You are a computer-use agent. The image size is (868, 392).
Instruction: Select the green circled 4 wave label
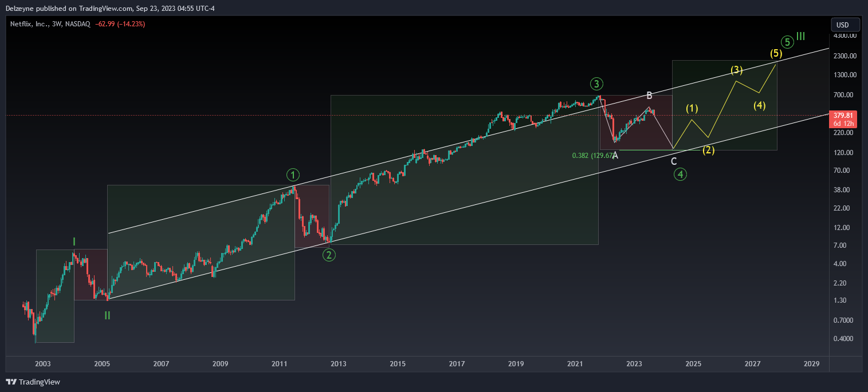coord(680,175)
